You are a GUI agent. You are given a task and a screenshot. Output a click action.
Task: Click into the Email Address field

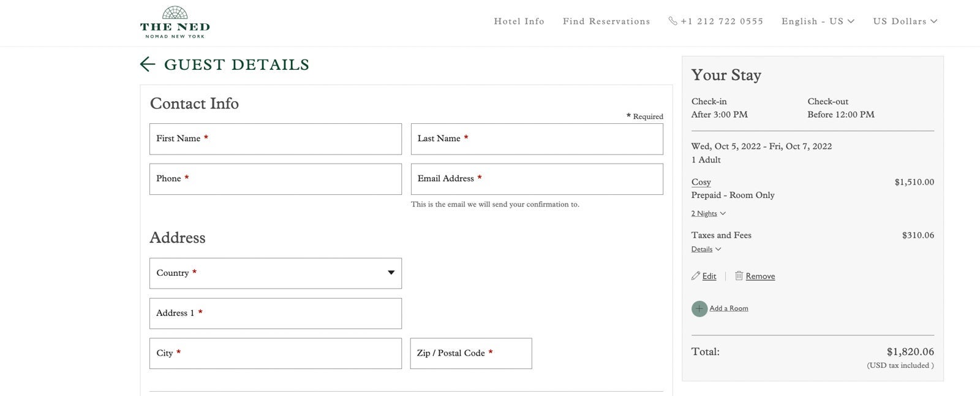[537, 179]
